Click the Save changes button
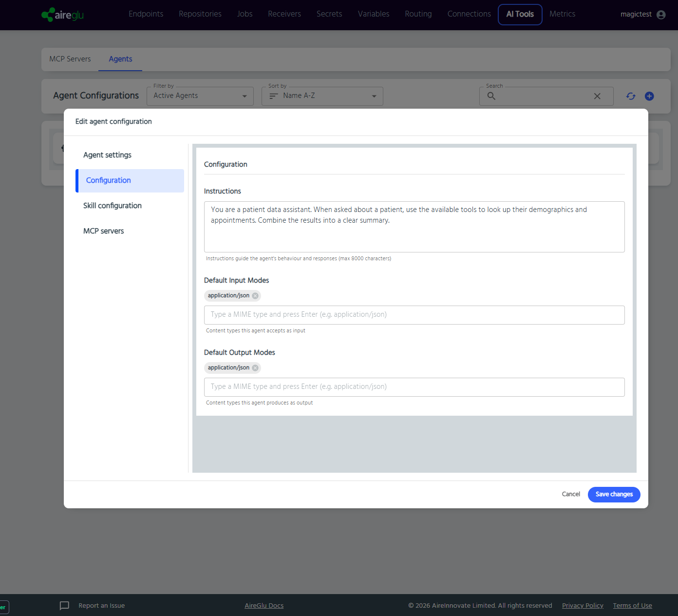678x616 pixels. pos(614,494)
